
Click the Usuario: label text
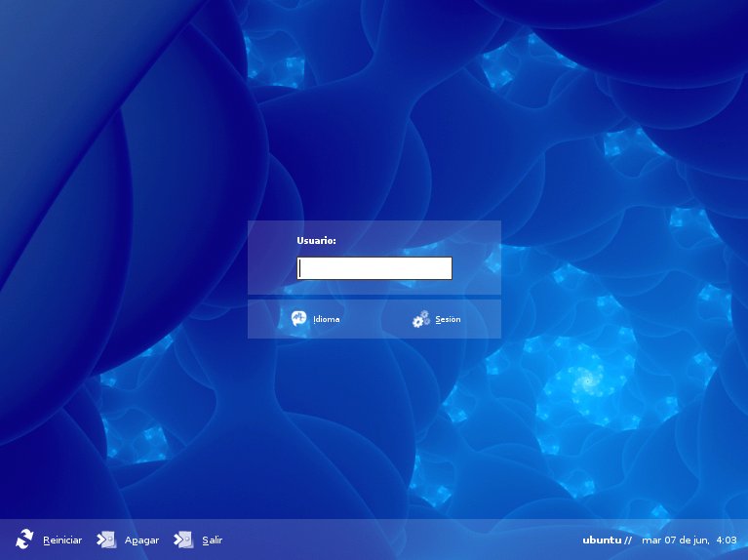tap(316, 240)
